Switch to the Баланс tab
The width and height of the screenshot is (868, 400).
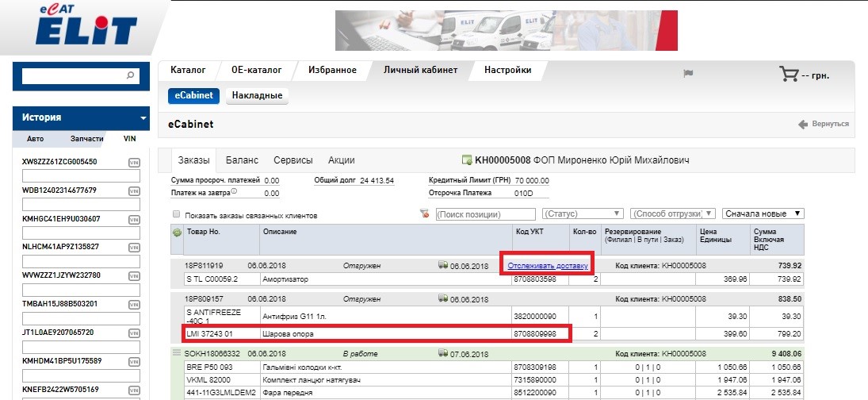pyautogui.click(x=242, y=160)
